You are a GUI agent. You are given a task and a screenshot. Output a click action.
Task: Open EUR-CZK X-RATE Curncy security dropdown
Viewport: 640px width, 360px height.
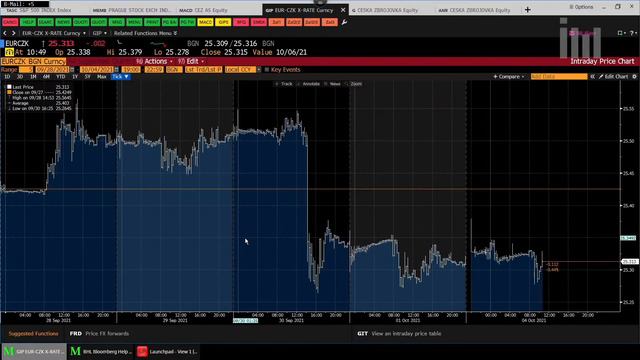(54, 33)
